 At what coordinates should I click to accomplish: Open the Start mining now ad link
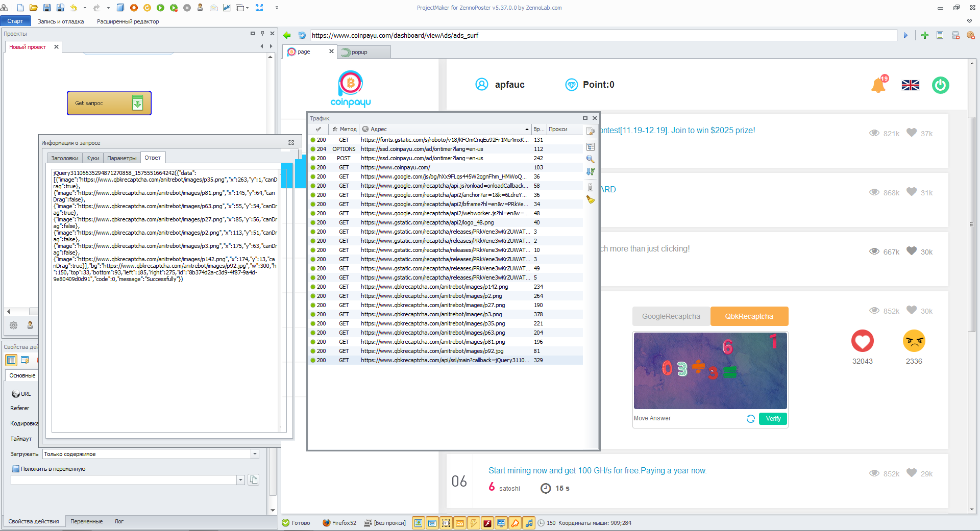tap(597, 470)
